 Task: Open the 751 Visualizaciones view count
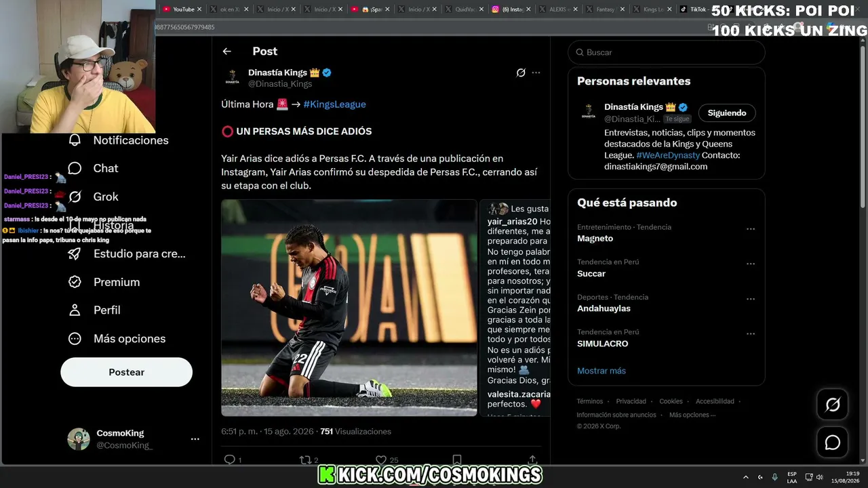(x=355, y=432)
